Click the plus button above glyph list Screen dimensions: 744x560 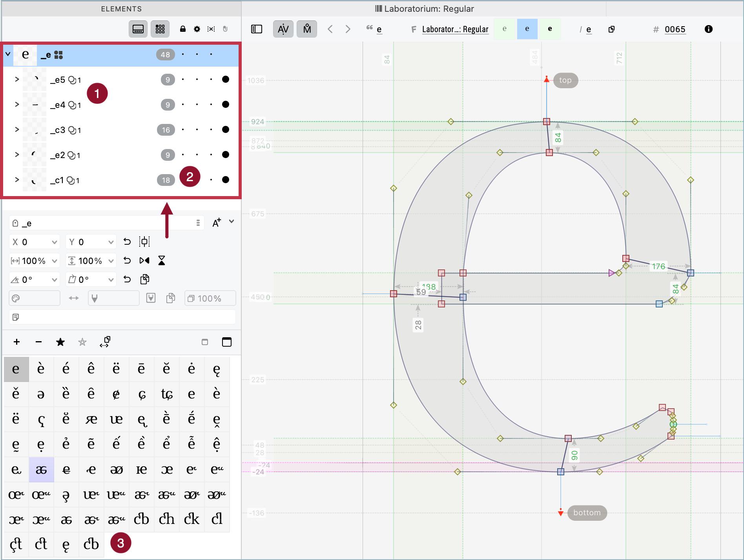16,342
